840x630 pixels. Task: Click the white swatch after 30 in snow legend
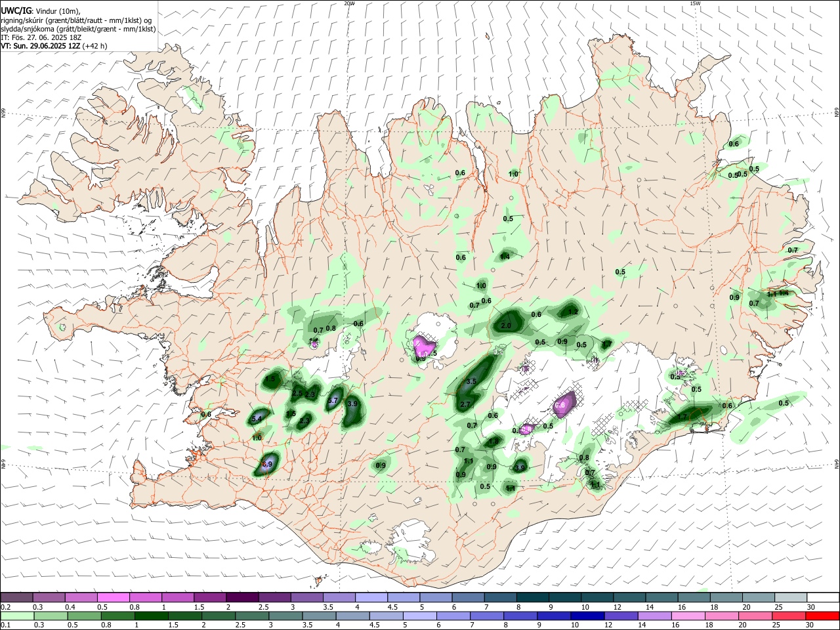(824, 598)
